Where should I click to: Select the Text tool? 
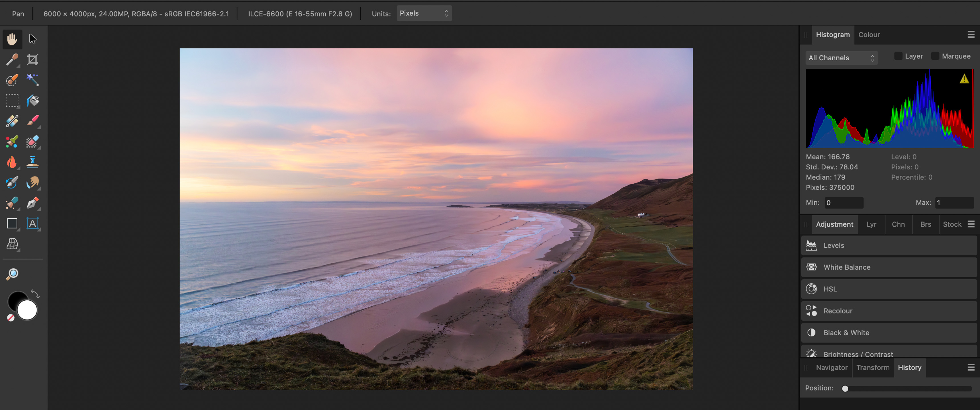tap(32, 223)
